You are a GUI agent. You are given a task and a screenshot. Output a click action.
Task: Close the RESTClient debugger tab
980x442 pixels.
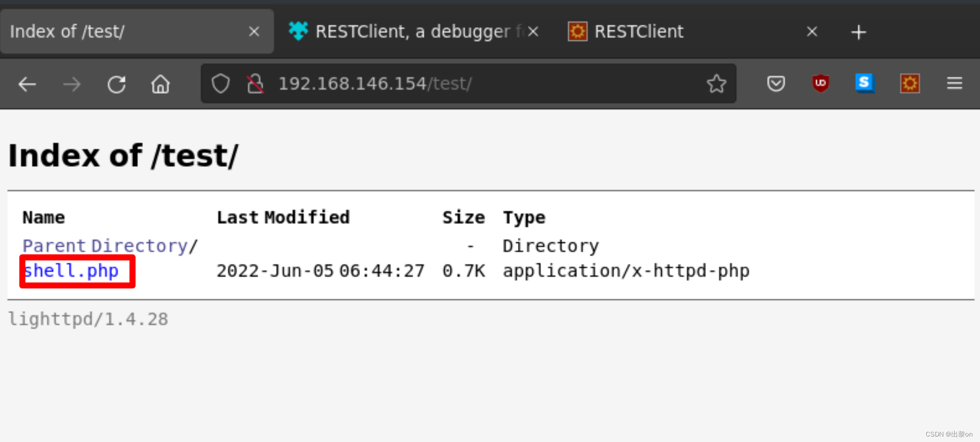coord(533,32)
